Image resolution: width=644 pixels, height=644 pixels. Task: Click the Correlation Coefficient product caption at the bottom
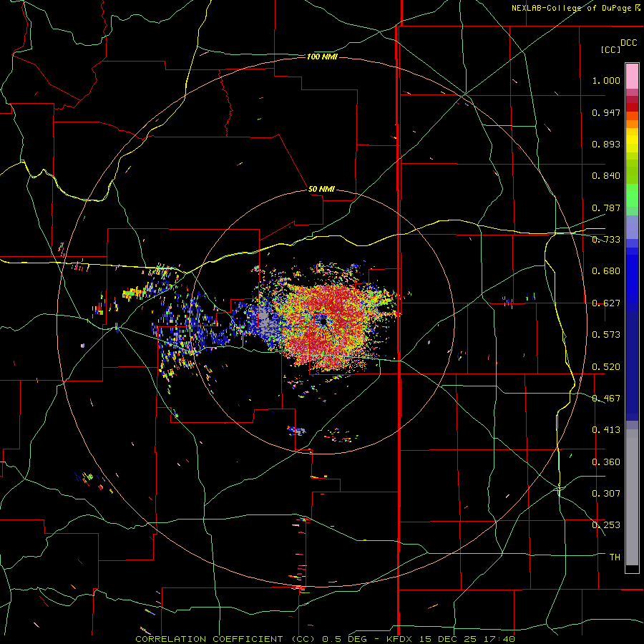click(325, 639)
